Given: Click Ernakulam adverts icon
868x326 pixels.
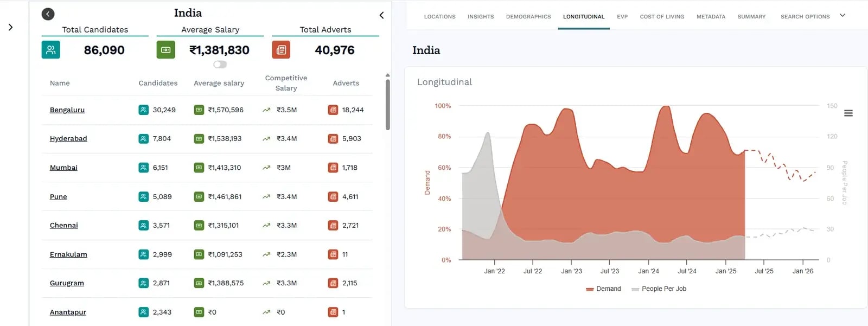Looking at the screenshot, I should point(333,254).
